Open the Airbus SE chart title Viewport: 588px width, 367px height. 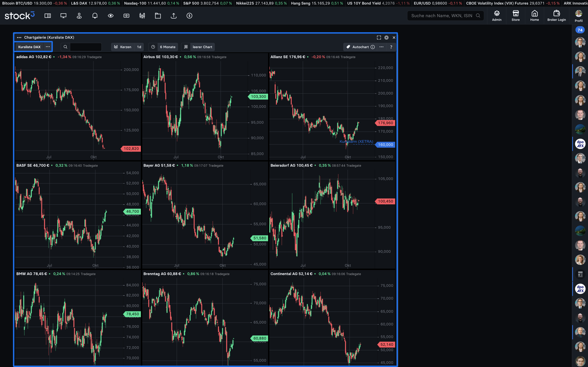coord(161,57)
